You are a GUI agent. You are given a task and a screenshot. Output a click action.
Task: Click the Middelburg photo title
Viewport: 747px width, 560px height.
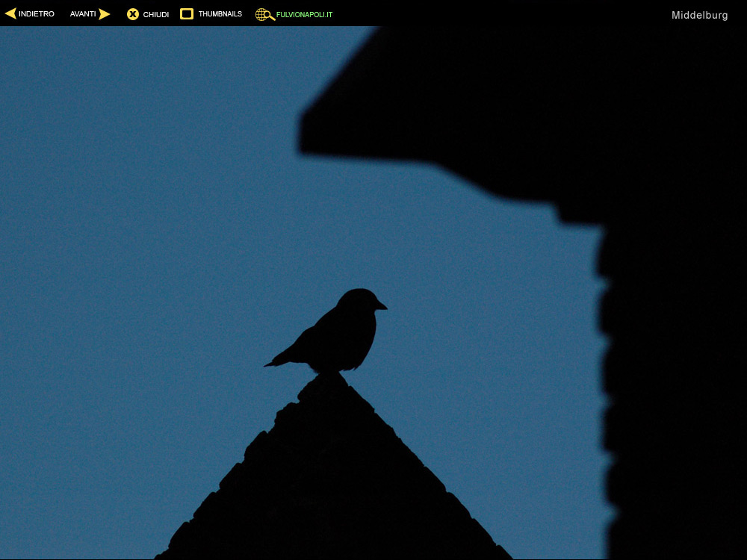pos(699,15)
